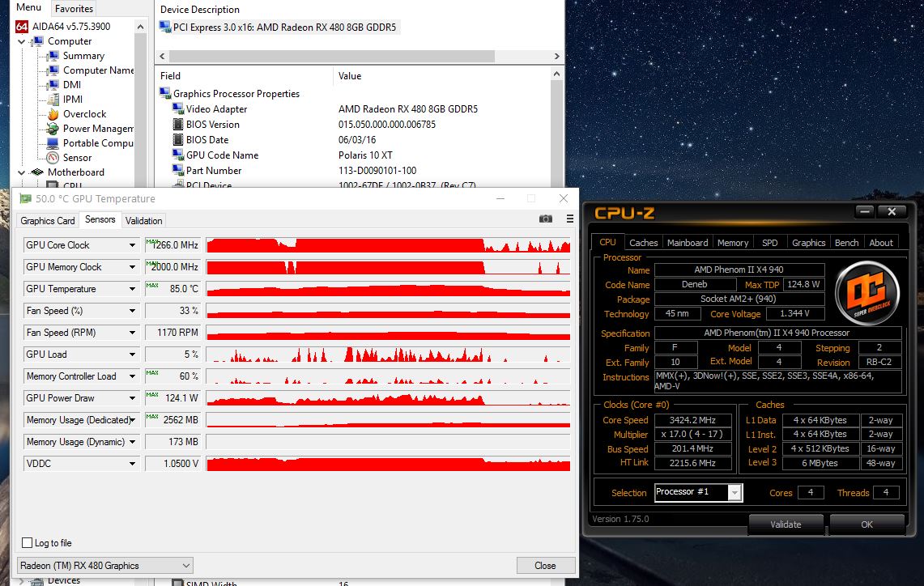This screenshot has height=586, width=924.
Task: Switch to the Graphics Card tab in GPU-Z
Action: (48, 220)
